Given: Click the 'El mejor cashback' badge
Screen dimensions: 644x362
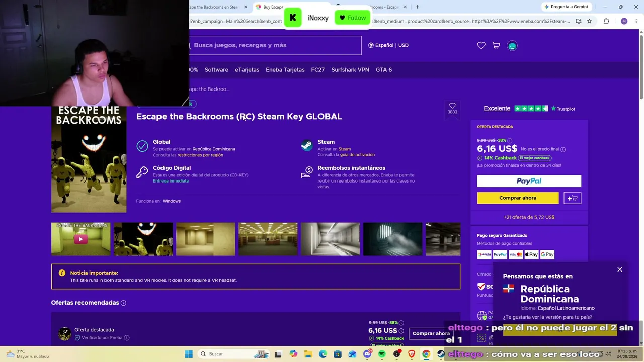Looking at the screenshot, I should (535, 158).
